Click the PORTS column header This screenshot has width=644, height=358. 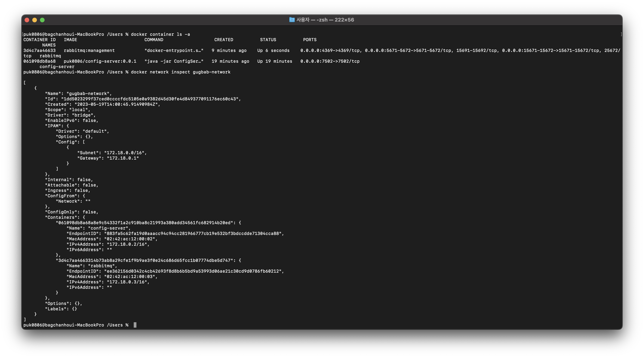click(x=310, y=40)
